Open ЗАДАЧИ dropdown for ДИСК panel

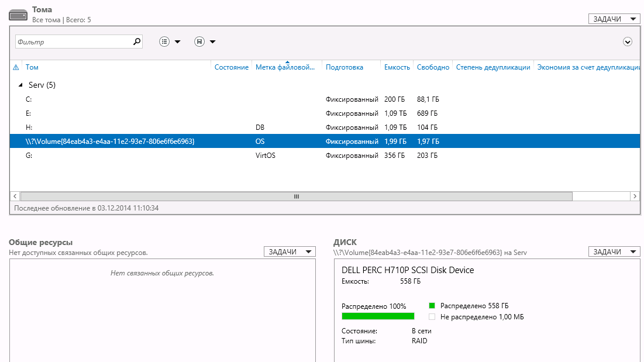[614, 251]
